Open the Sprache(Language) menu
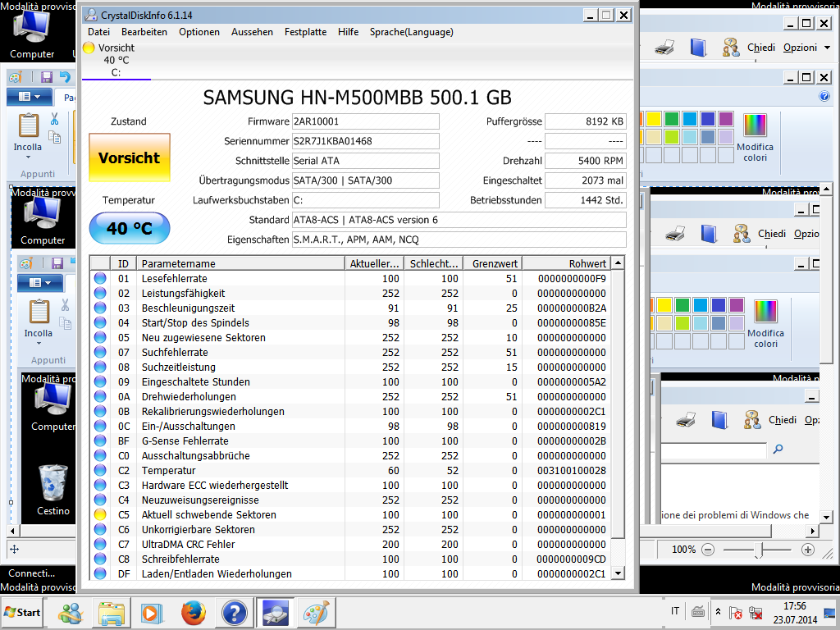 pyautogui.click(x=412, y=32)
